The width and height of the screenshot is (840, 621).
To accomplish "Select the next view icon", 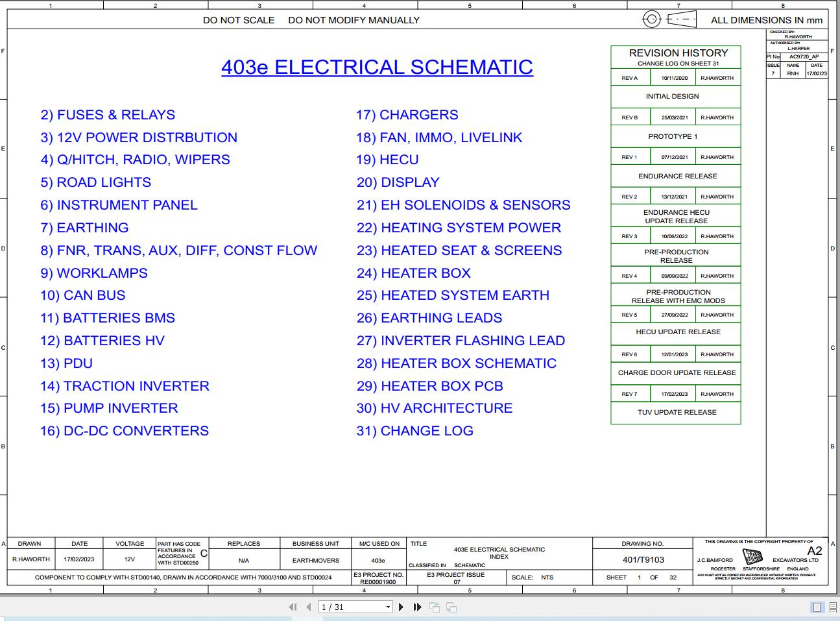I will pos(450,607).
